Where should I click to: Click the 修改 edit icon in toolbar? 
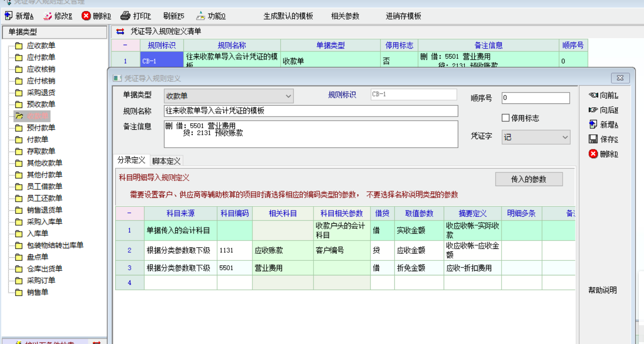pyautogui.click(x=47, y=16)
